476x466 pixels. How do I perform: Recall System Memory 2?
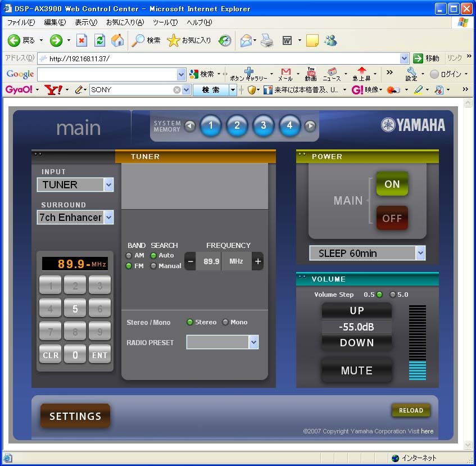pos(237,125)
